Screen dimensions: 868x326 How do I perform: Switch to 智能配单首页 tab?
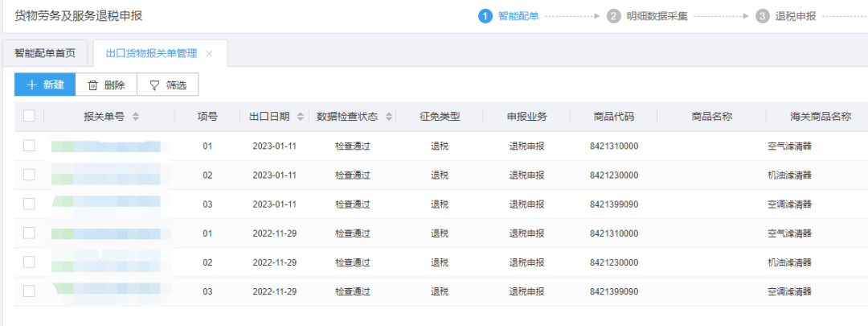click(45, 54)
